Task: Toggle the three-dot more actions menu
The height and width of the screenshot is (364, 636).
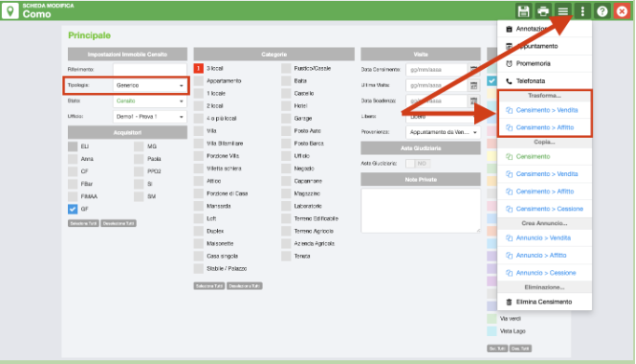Action: click(583, 11)
